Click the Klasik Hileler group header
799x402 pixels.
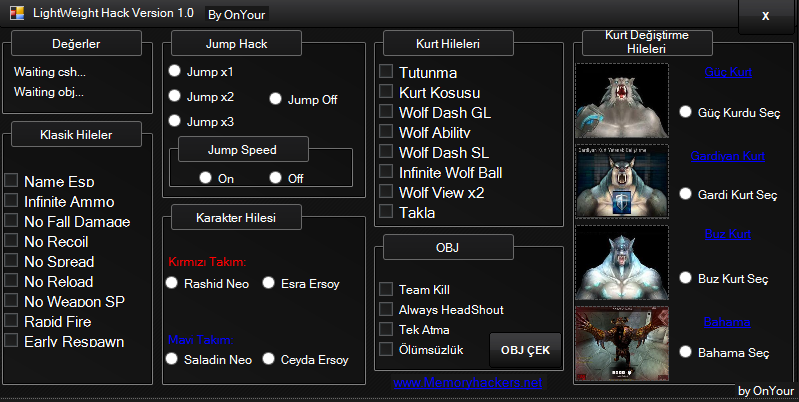pyautogui.click(x=76, y=135)
